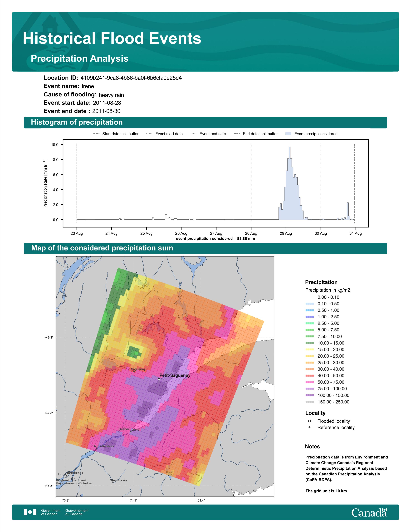
Task: Click the Precipitation Rate y-axis label
Action: point(45,183)
